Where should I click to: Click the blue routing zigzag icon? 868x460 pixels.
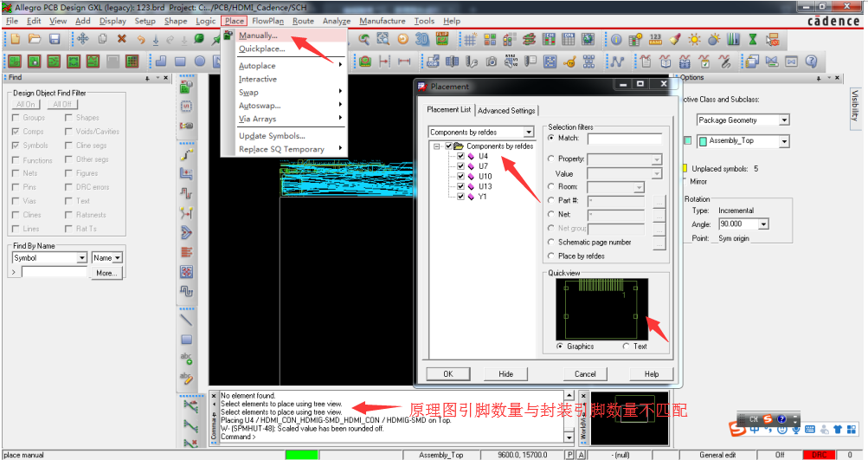[617, 62]
